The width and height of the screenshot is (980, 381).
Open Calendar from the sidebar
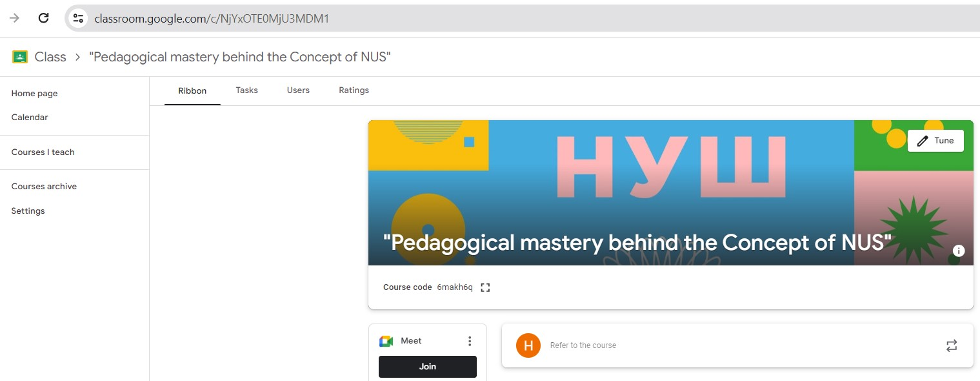pyautogui.click(x=30, y=118)
